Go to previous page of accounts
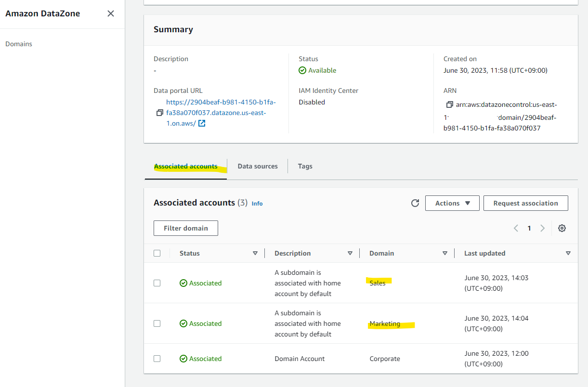Image resolution: width=588 pixels, height=387 pixels. pyautogui.click(x=516, y=228)
